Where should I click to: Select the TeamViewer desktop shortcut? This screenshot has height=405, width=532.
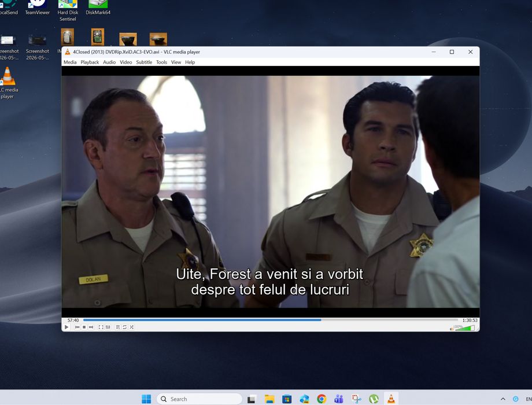[38, 8]
